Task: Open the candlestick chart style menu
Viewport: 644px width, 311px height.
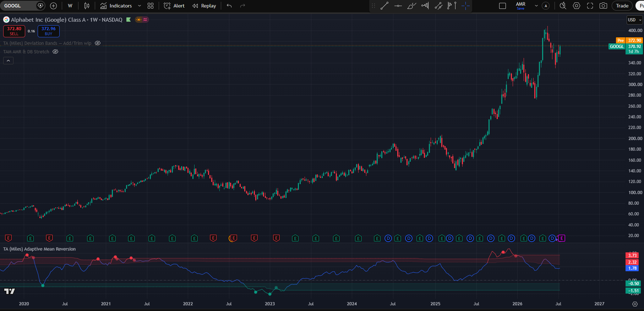Action: [x=87, y=6]
